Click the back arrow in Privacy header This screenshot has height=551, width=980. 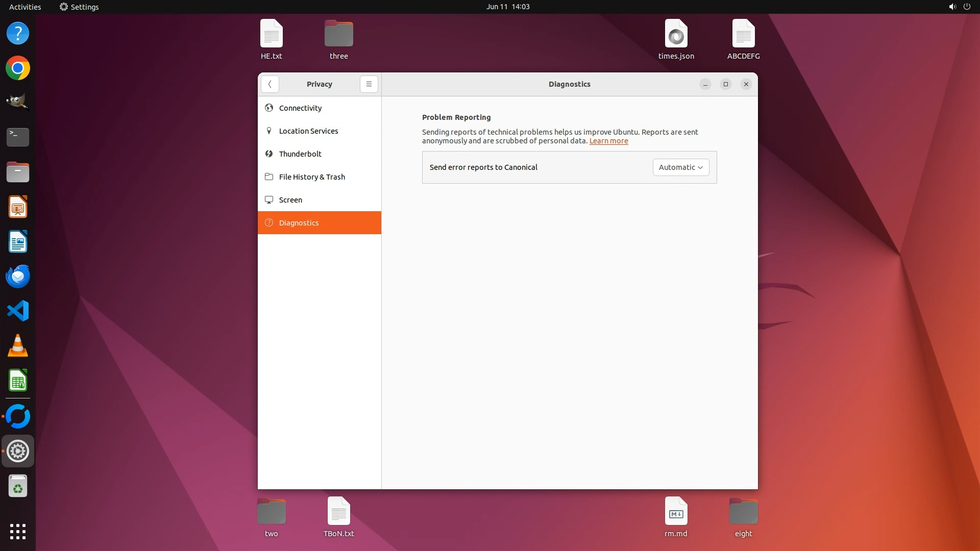pos(269,84)
